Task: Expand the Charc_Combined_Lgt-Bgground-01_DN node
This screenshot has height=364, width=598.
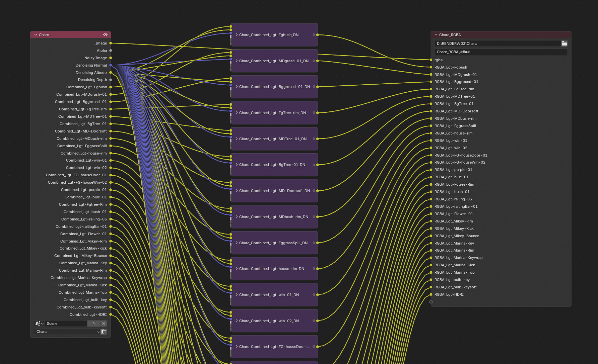Action: pos(237,87)
